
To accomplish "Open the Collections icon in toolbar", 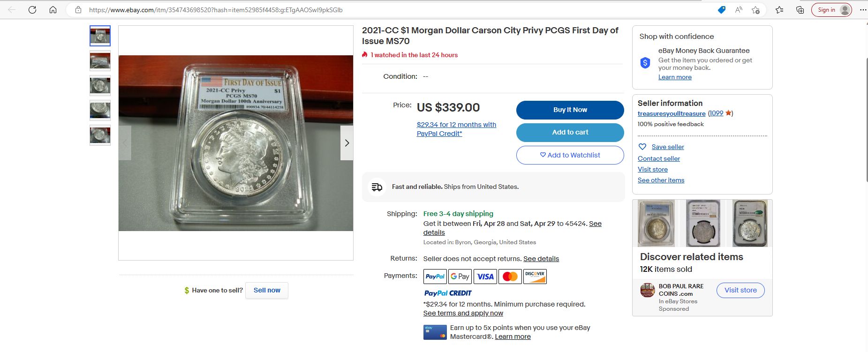I will (800, 10).
